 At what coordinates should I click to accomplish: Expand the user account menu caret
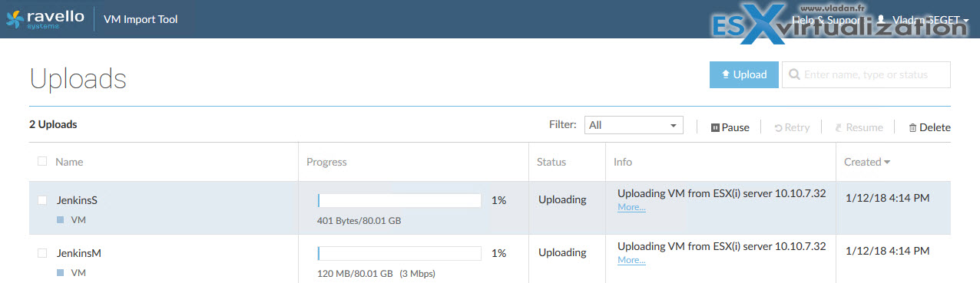tap(965, 21)
